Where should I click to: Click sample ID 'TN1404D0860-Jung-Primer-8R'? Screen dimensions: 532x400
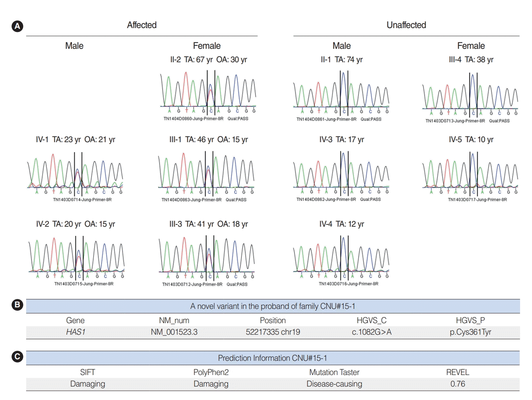click(x=193, y=119)
